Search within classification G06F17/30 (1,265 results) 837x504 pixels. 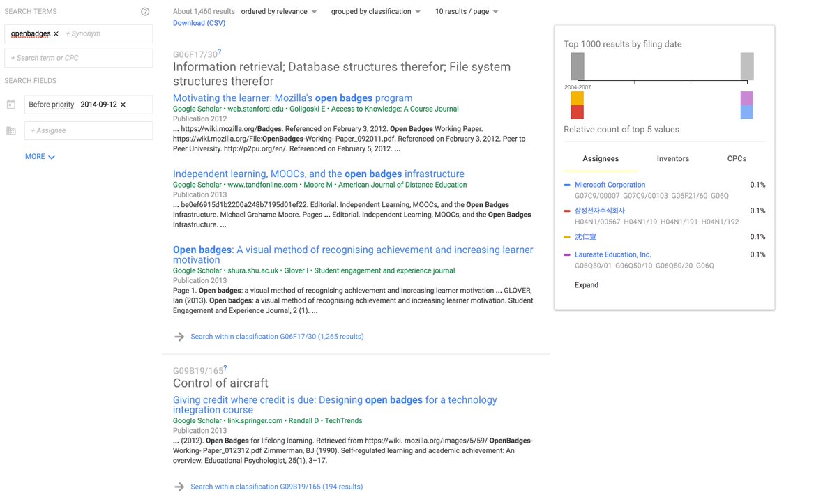[277, 337]
